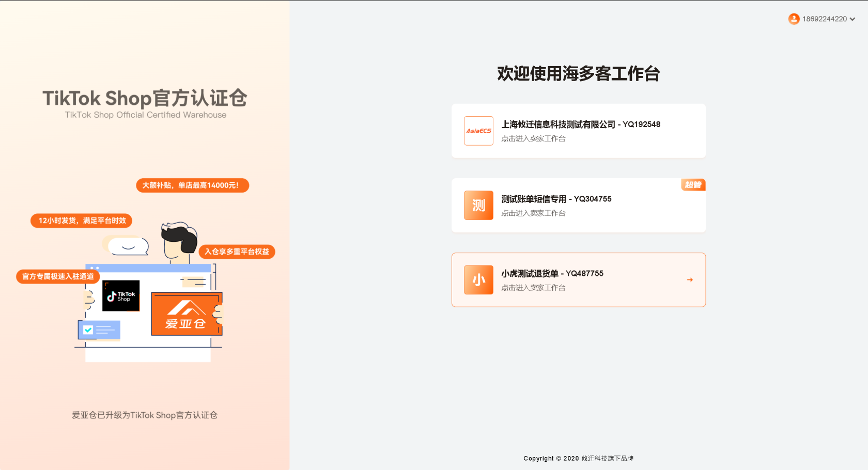
Task: Click the speech bubble in the illustration
Action: (128, 246)
